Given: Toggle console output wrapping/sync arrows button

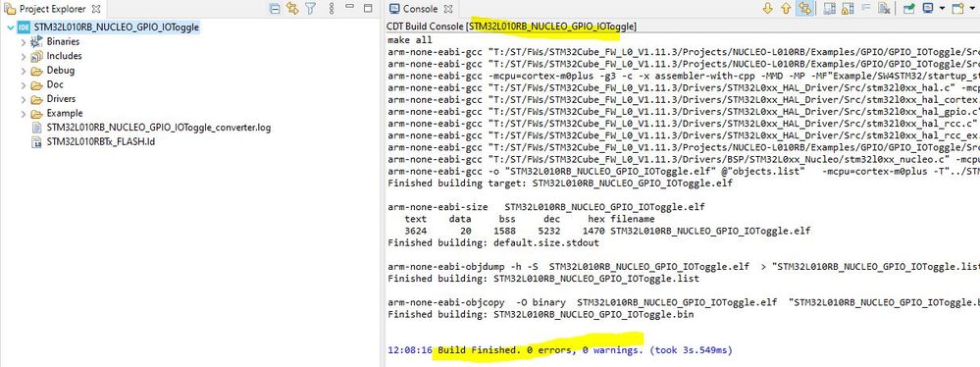Looking at the screenshot, I should tap(805, 9).
